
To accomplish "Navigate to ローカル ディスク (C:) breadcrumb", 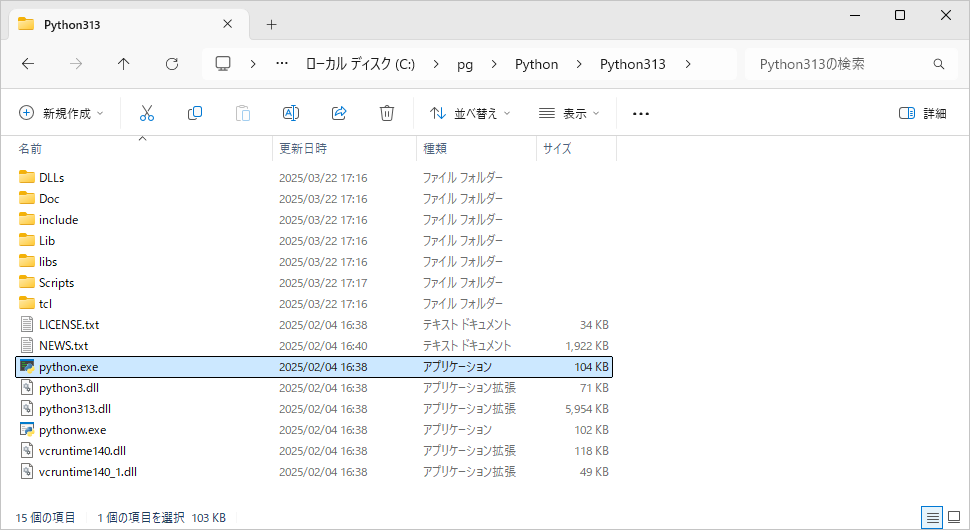I will tap(361, 64).
